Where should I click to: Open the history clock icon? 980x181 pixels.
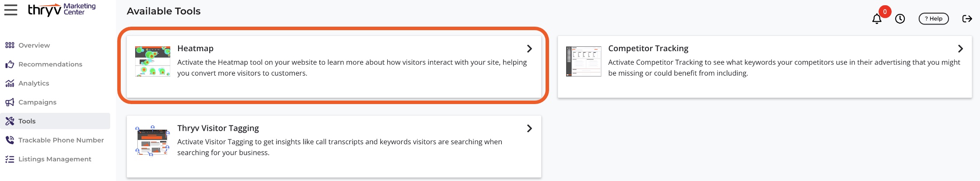pos(900,19)
